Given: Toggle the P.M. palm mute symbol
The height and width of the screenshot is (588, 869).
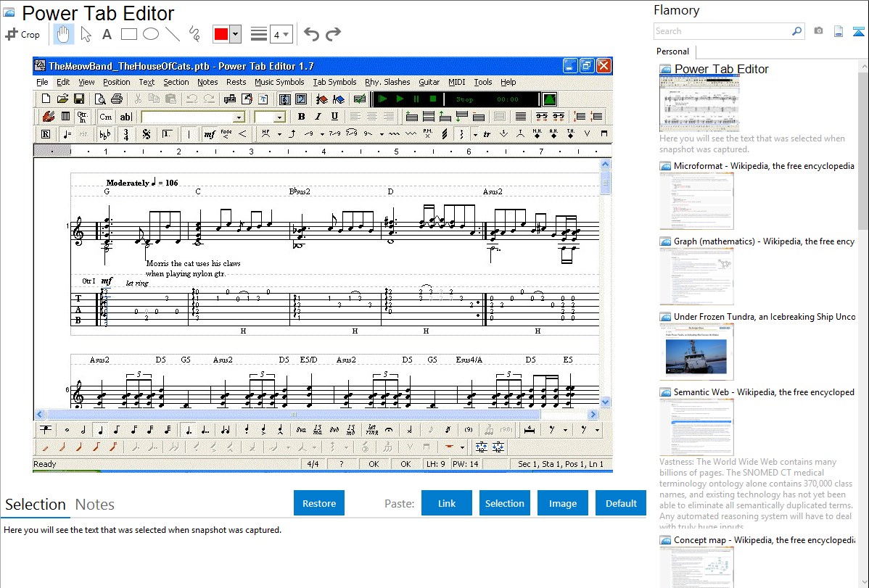Looking at the screenshot, I should (x=427, y=134).
